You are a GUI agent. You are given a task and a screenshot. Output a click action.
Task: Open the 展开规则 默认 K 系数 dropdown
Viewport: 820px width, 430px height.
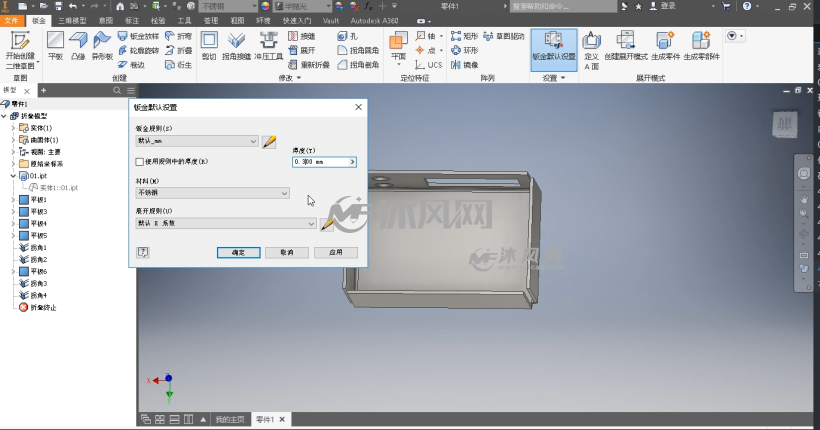(x=226, y=223)
